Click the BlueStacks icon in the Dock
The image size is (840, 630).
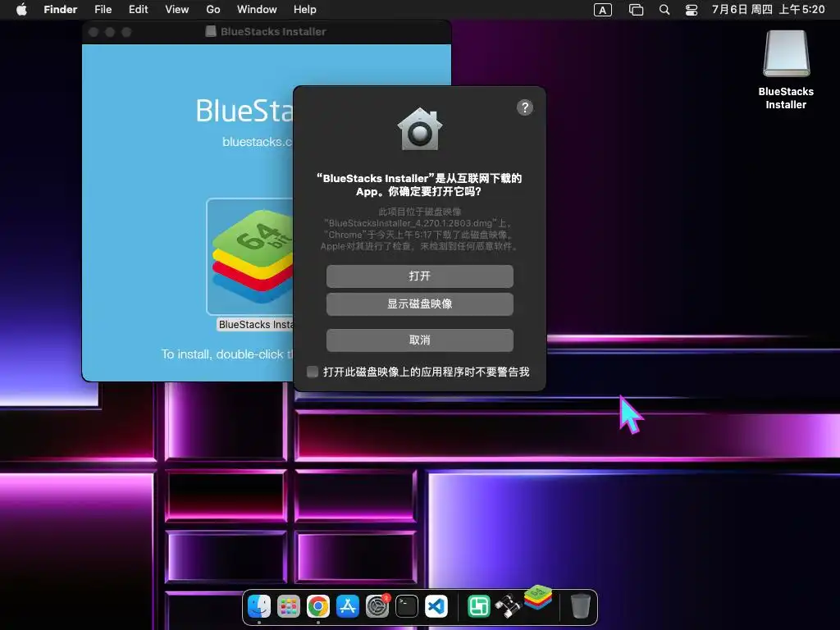(x=538, y=598)
